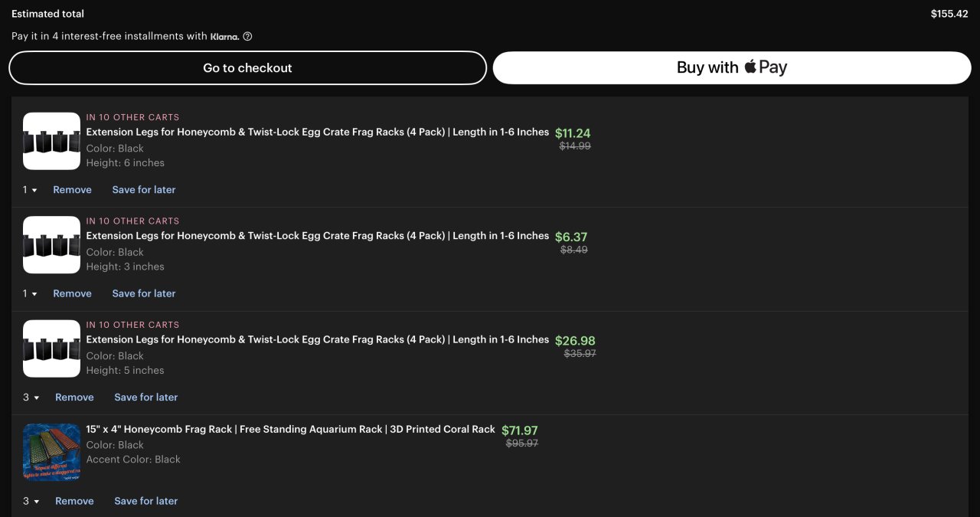Click the Buy with Apple Pay button

(x=732, y=67)
